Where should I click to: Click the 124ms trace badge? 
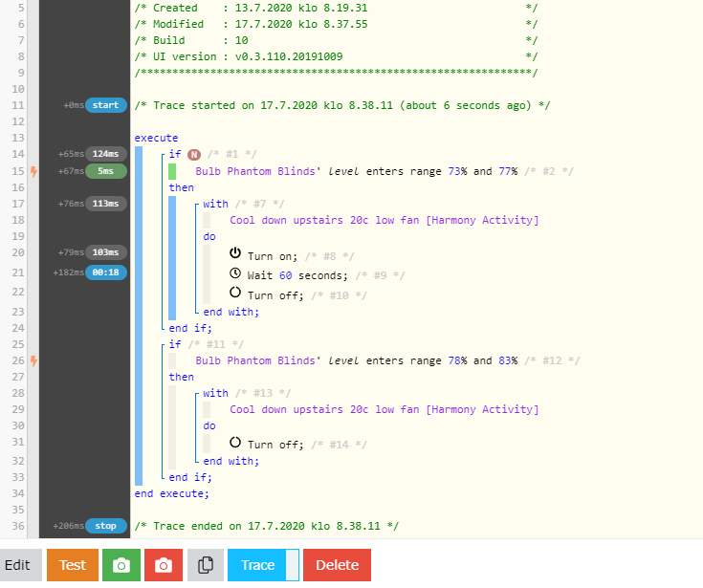pyautogui.click(x=106, y=154)
